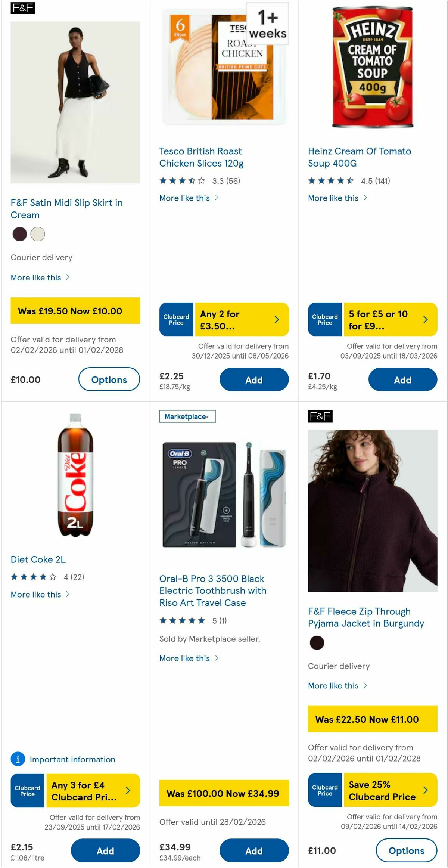
Task: Select the burgundy colour swatch under the pyjama jacket
Action: point(317,643)
